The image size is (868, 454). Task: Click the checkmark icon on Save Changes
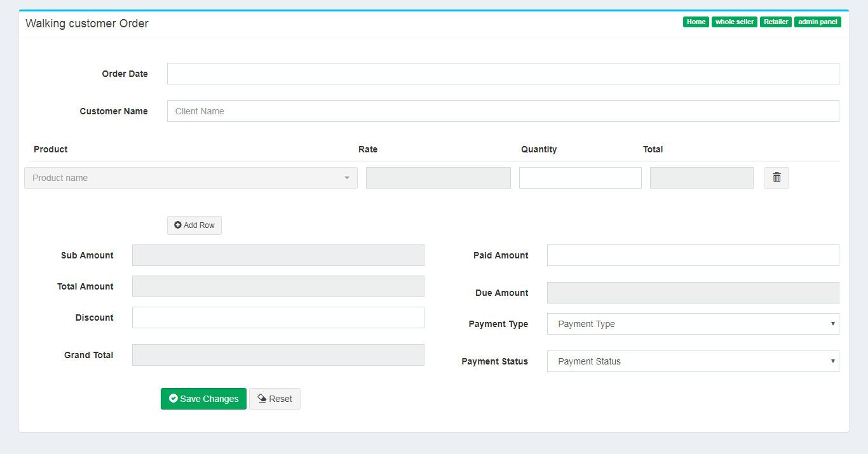[x=173, y=399]
